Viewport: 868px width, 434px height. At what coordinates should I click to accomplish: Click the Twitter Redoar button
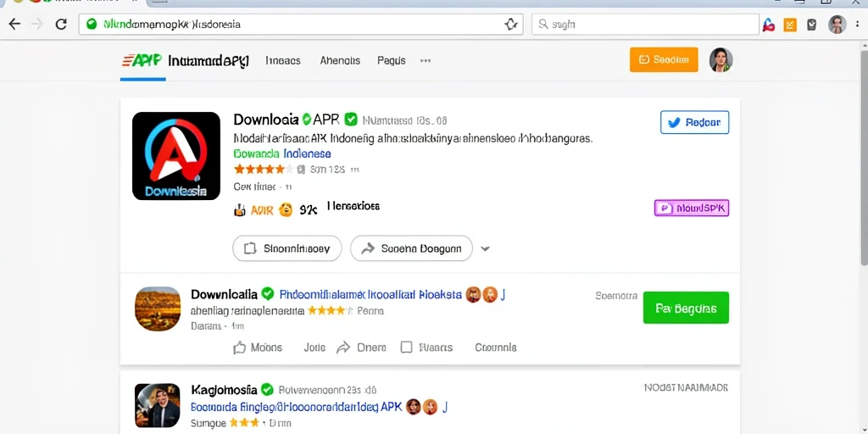click(695, 122)
